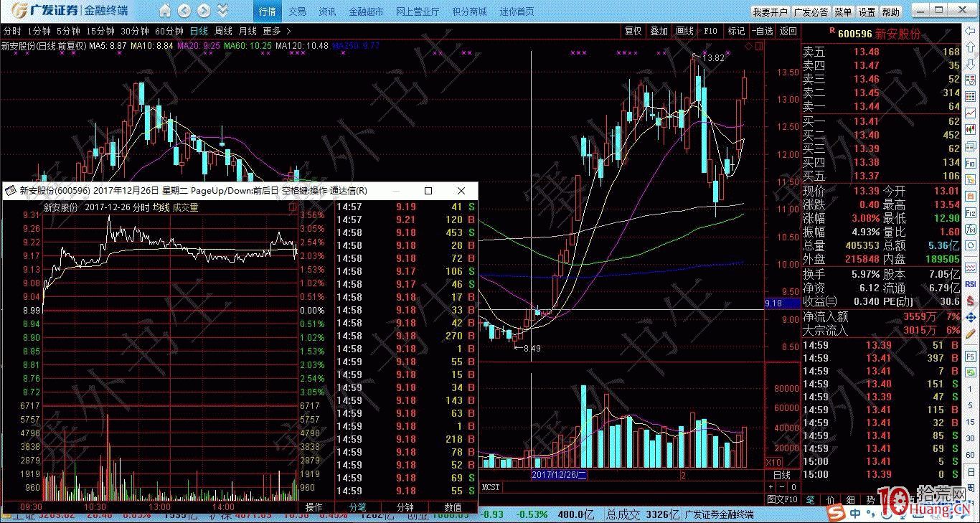The height and width of the screenshot is (523, 980).
Task: Toggle the RSI indicator icon
Action: [971, 284]
